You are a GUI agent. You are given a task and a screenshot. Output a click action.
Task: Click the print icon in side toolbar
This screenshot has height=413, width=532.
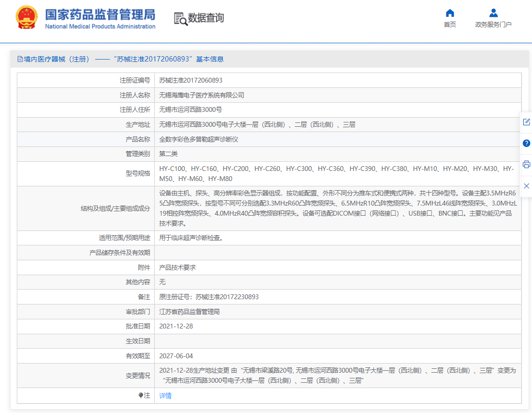click(x=526, y=164)
